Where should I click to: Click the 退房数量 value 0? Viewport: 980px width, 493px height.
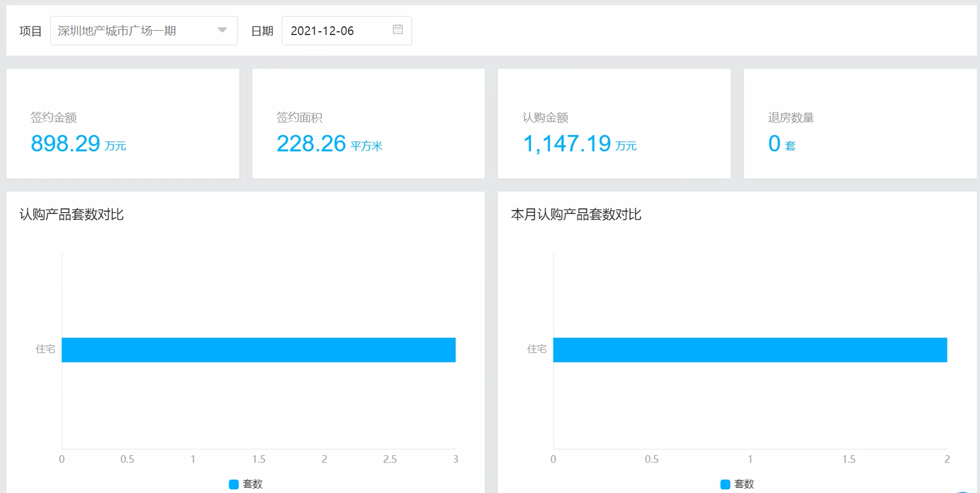(x=774, y=144)
